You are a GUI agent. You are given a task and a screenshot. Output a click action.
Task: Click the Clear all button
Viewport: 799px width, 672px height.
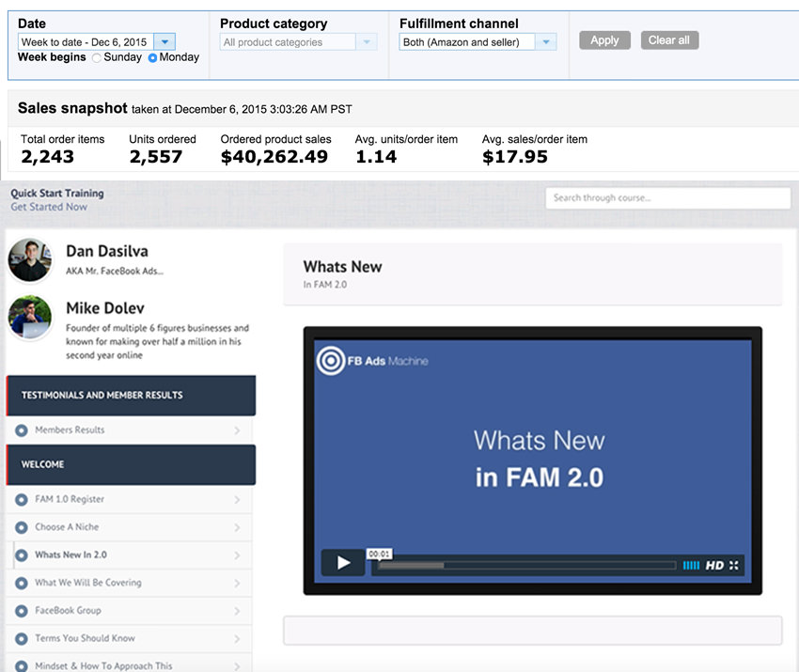click(669, 40)
